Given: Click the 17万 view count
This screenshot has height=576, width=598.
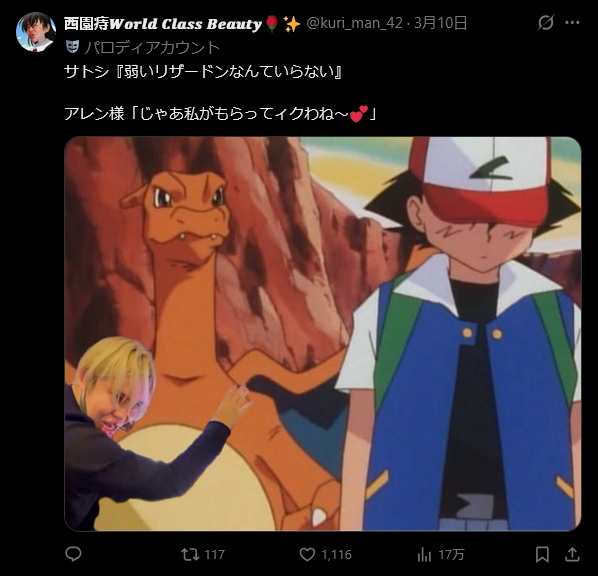Looking at the screenshot, I should pos(451,554).
